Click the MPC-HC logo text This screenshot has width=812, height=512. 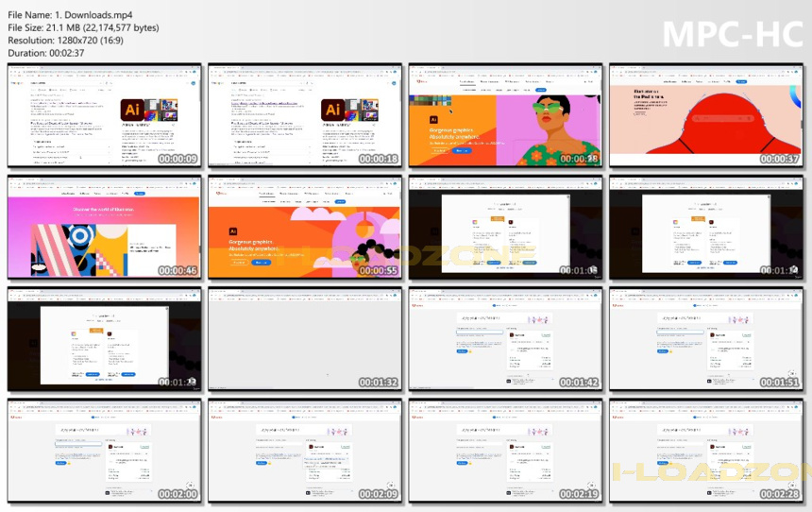pos(733,34)
